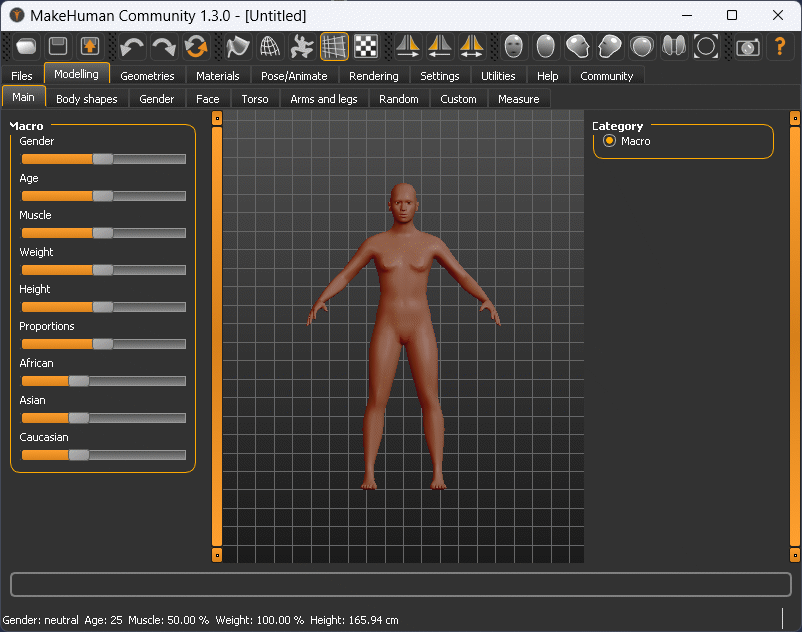Open the Community tab

point(607,76)
